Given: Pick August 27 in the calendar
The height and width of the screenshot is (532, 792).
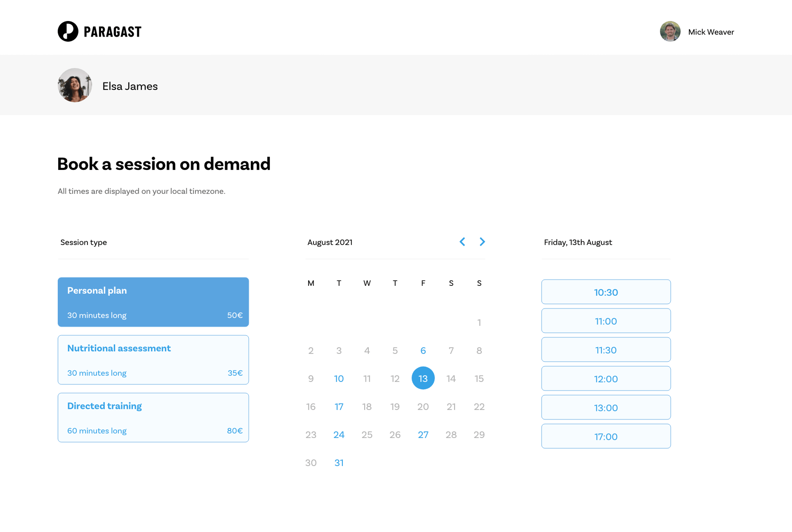Looking at the screenshot, I should pos(423,434).
